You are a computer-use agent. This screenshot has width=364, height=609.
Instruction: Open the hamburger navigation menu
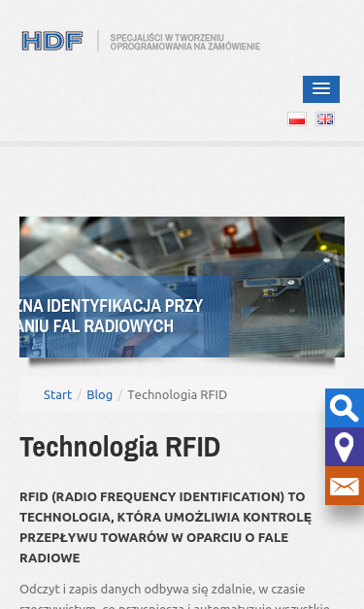point(321,89)
